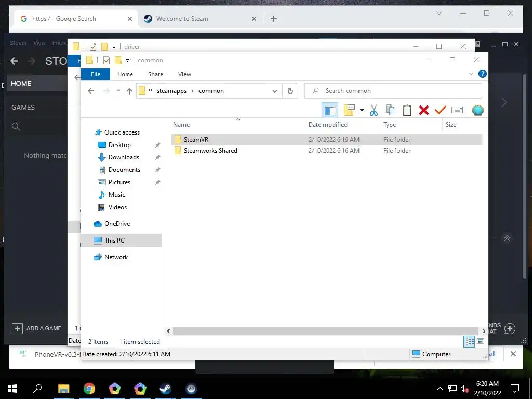Expand the ribbon with the chevron
The height and width of the screenshot is (399, 532).
471,74
